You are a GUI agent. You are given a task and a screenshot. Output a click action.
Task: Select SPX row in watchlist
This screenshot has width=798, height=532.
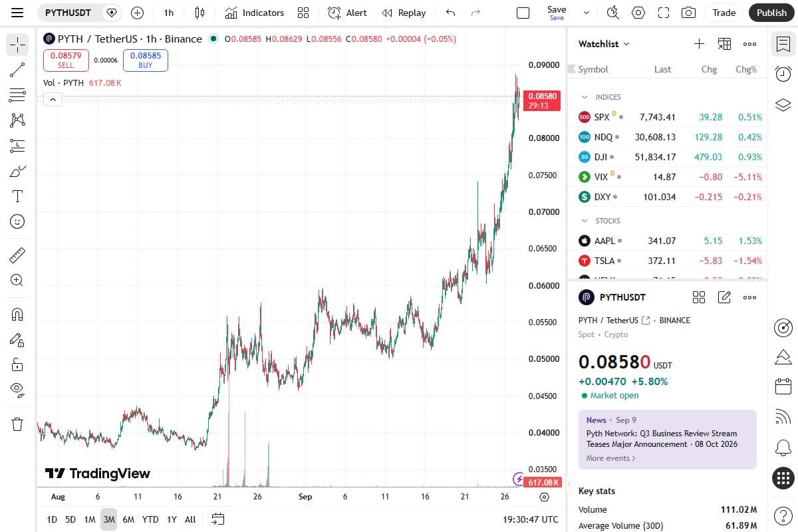(x=667, y=117)
